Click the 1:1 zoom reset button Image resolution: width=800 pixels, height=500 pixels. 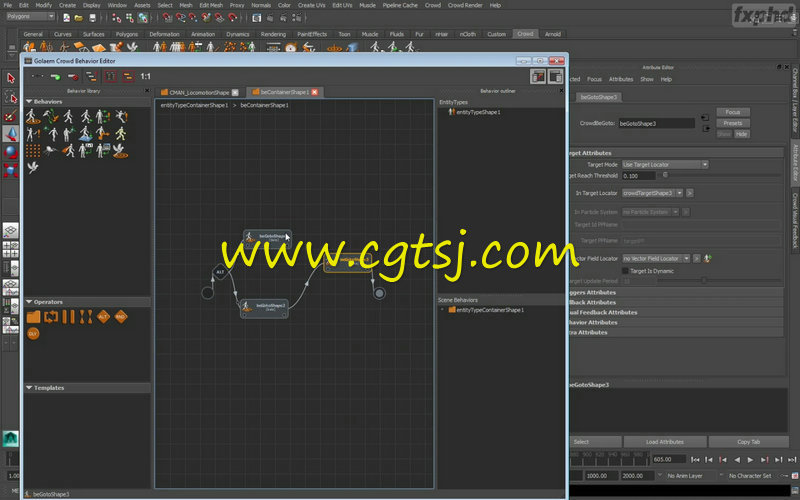click(x=145, y=77)
